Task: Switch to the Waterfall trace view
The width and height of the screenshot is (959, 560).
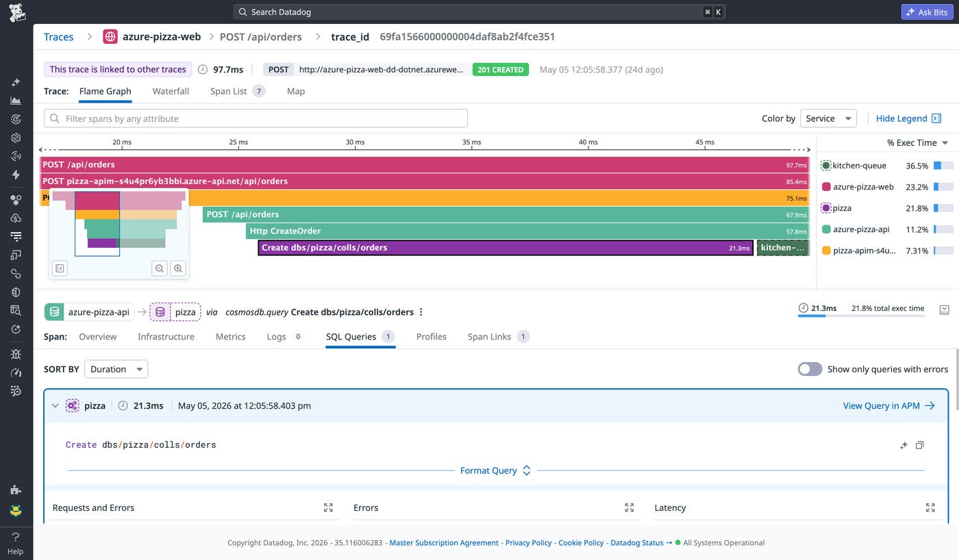Action: click(x=171, y=91)
